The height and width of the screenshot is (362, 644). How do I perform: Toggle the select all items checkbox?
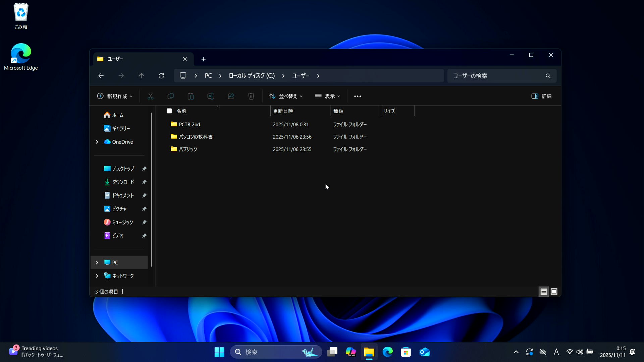point(169,111)
